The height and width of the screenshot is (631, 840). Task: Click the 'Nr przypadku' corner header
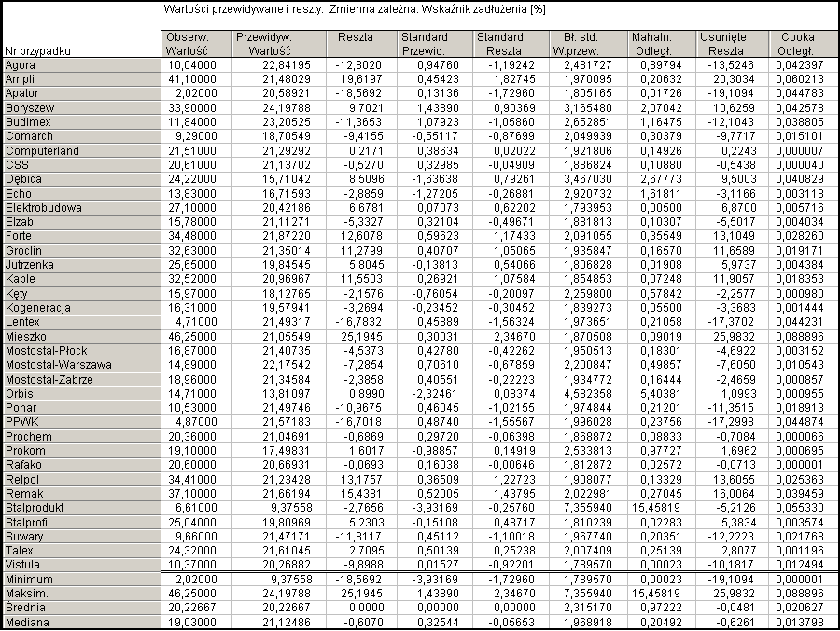pos(81,30)
